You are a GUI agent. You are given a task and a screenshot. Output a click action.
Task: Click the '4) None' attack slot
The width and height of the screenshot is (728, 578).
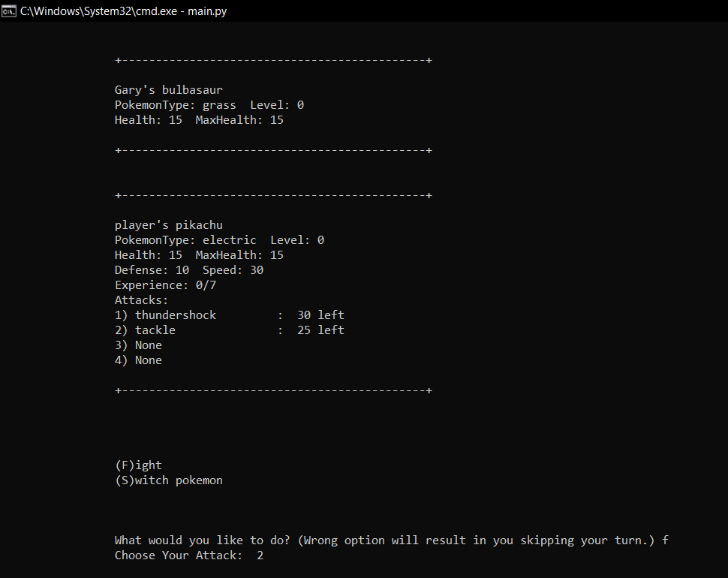click(x=138, y=360)
